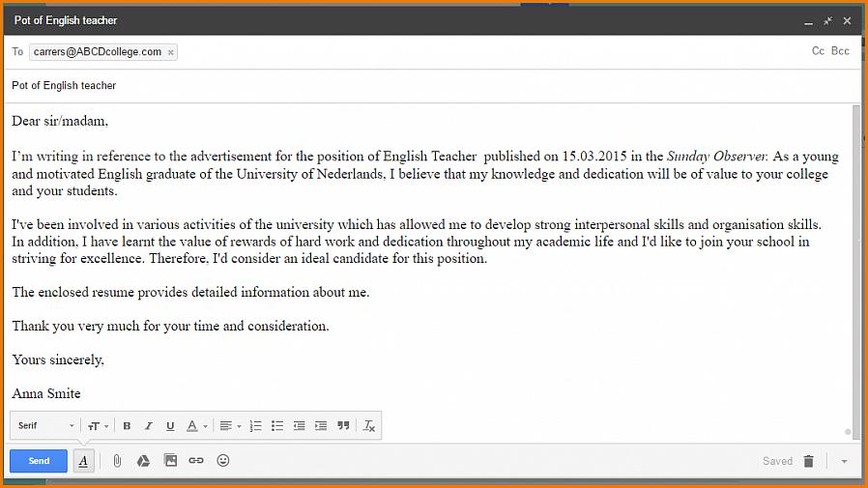This screenshot has width=868, height=488.
Task: Insert file using Google Drive icon
Action: tap(143, 461)
